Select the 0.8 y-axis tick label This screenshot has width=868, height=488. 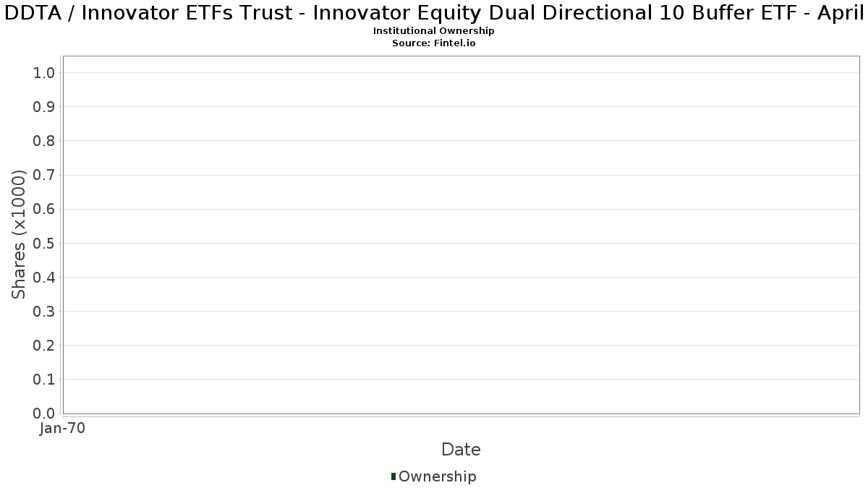(44, 141)
